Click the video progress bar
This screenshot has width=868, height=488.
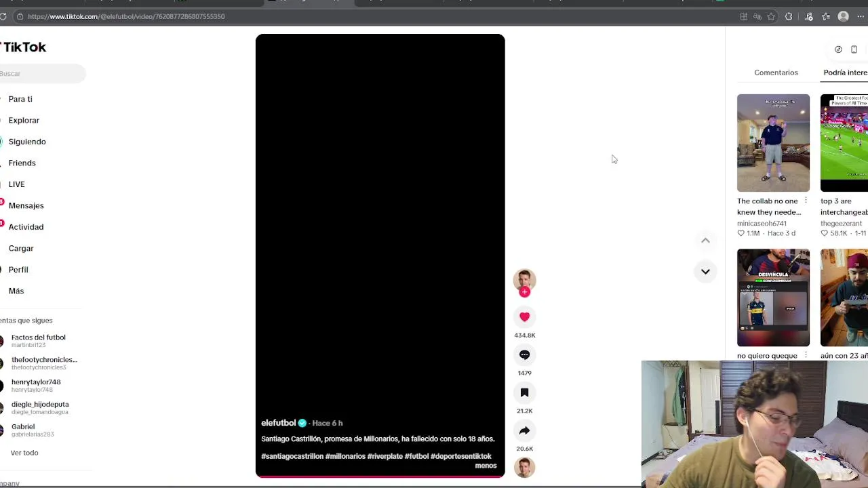coord(380,476)
